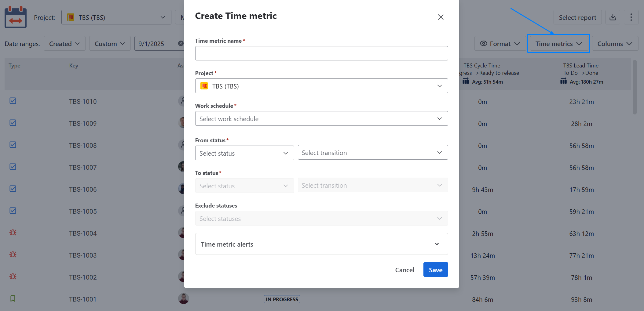Click the task type icon for TBS-1010
The image size is (644, 311).
point(13,101)
